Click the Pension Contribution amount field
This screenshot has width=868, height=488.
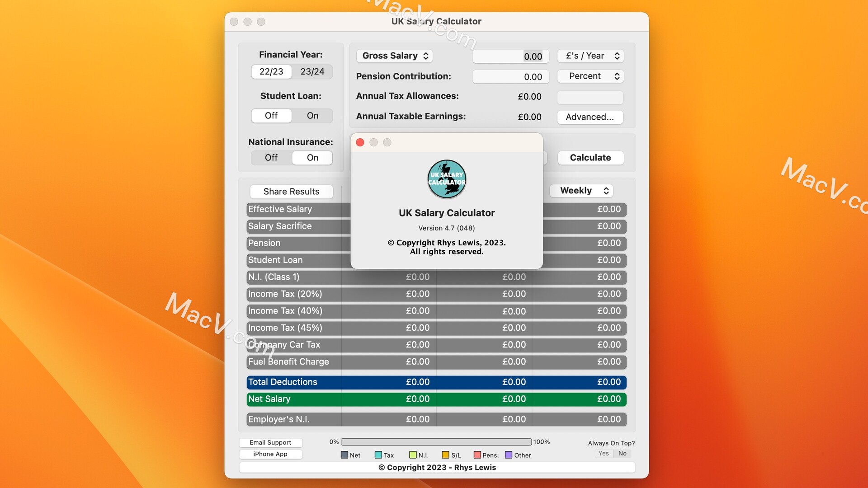click(x=511, y=77)
